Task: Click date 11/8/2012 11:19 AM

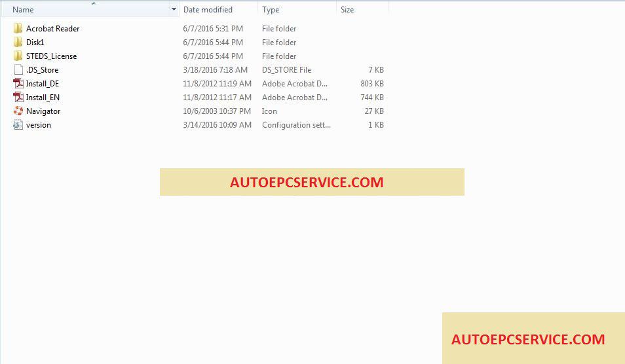Action: pyautogui.click(x=218, y=84)
